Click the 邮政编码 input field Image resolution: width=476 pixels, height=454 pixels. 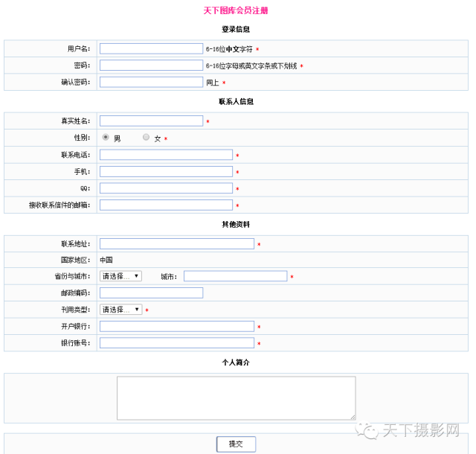click(x=151, y=293)
